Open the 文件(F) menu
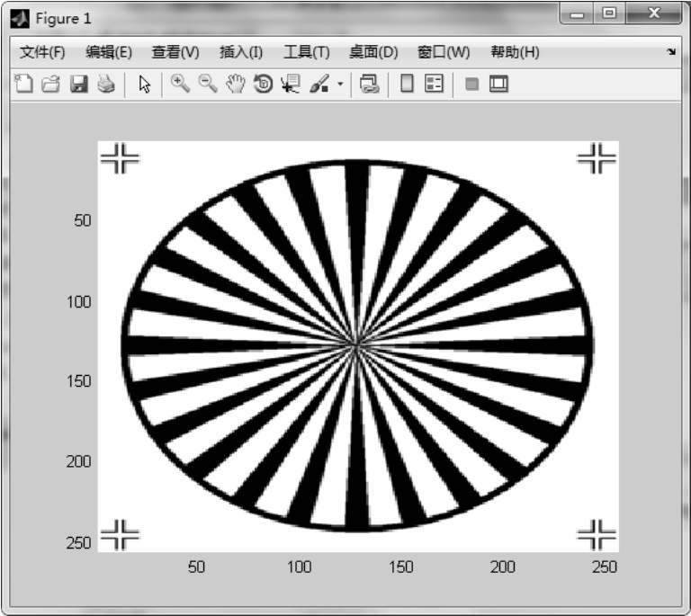 point(42,52)
